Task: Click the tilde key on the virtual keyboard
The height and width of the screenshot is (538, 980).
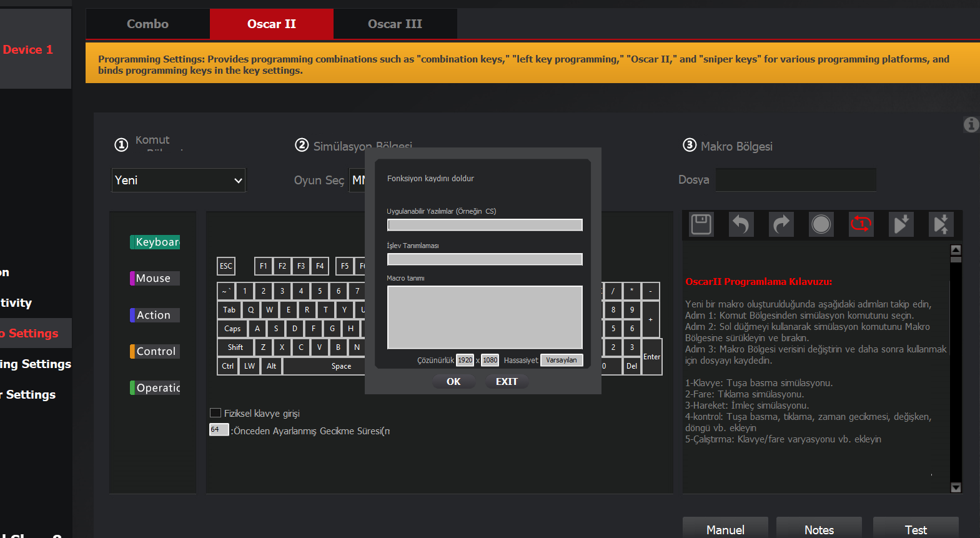Action: (x=226, y=291)
